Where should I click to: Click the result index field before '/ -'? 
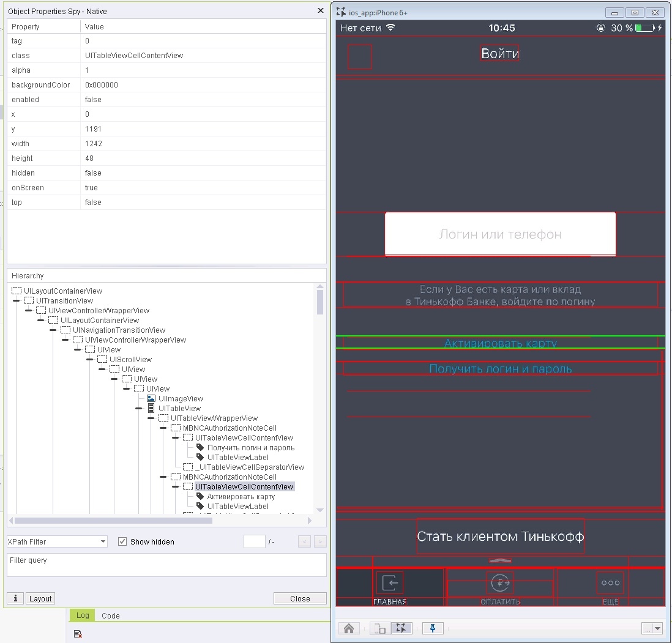(x=255, y=541)
